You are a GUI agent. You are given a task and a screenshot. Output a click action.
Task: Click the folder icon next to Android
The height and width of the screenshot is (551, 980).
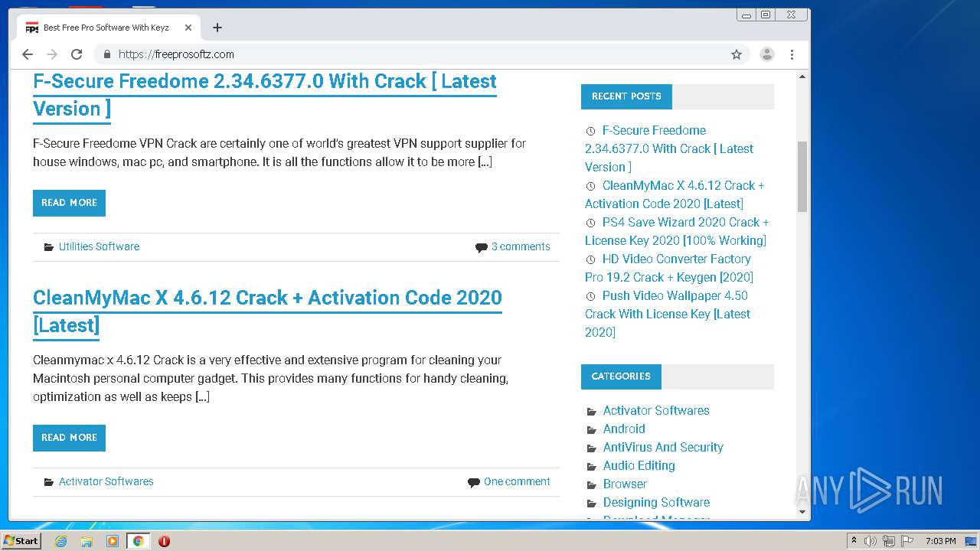(591, 429)
